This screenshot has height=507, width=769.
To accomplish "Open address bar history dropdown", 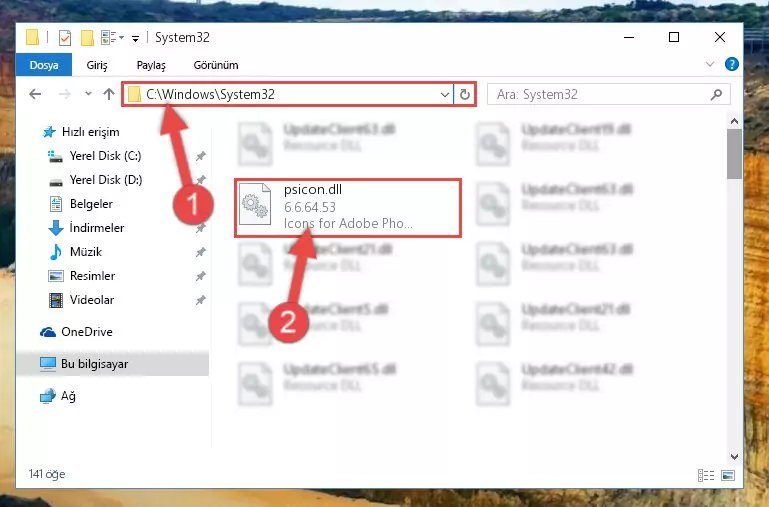I will 444,95.
